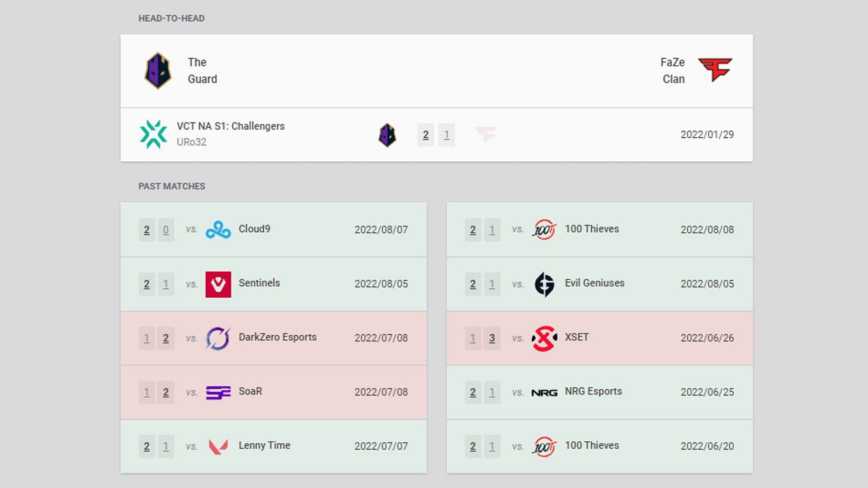Click 100 Thieves name dated 2022/08/08
868x488 pixels.
pyautogui.click(x=592, y=229)
